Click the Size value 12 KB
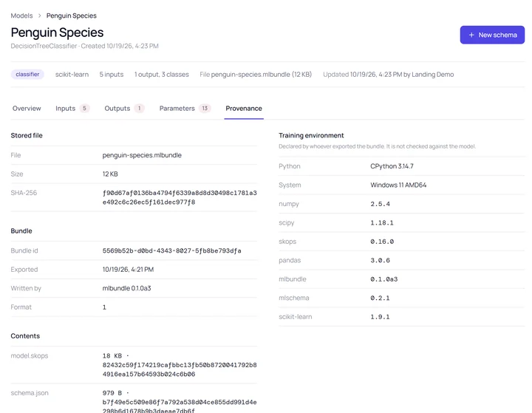The width and height of the screenshot is (532, 413). [x=110, y=174]
